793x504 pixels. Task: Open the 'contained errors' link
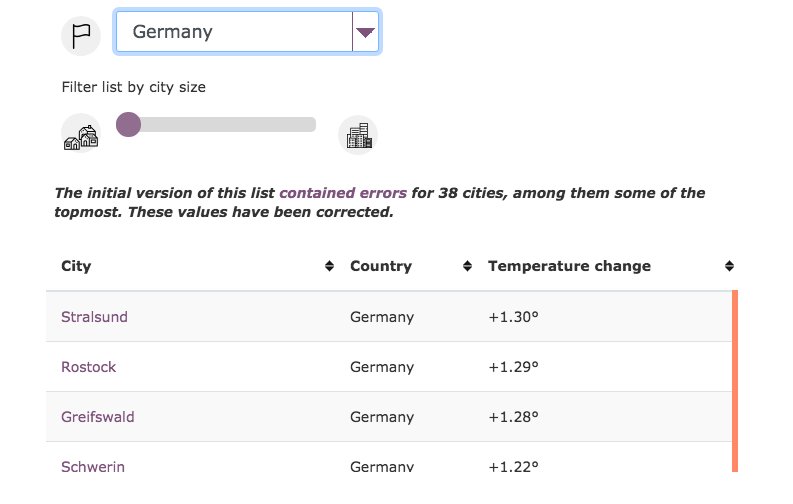point(343,193)
